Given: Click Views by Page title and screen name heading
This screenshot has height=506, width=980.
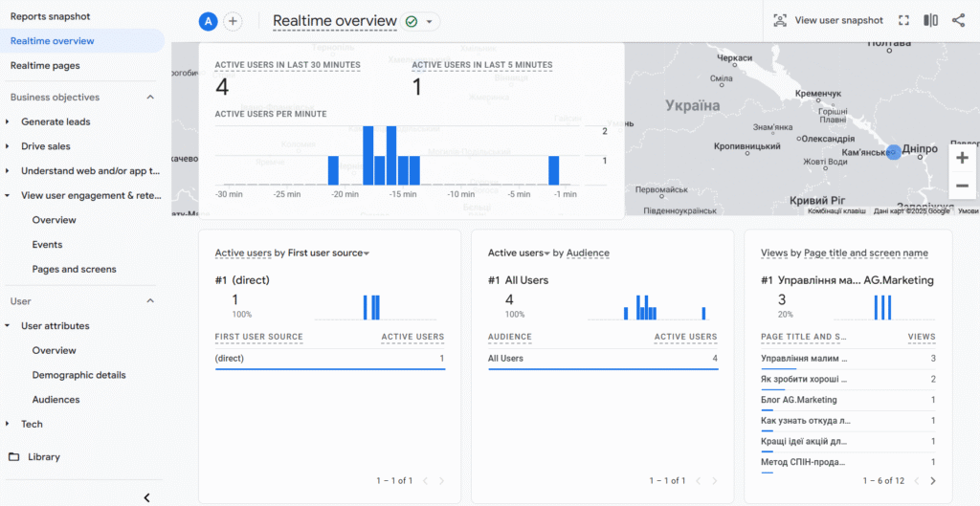Looking at the screenshot, I should click(x=844, y=253).
